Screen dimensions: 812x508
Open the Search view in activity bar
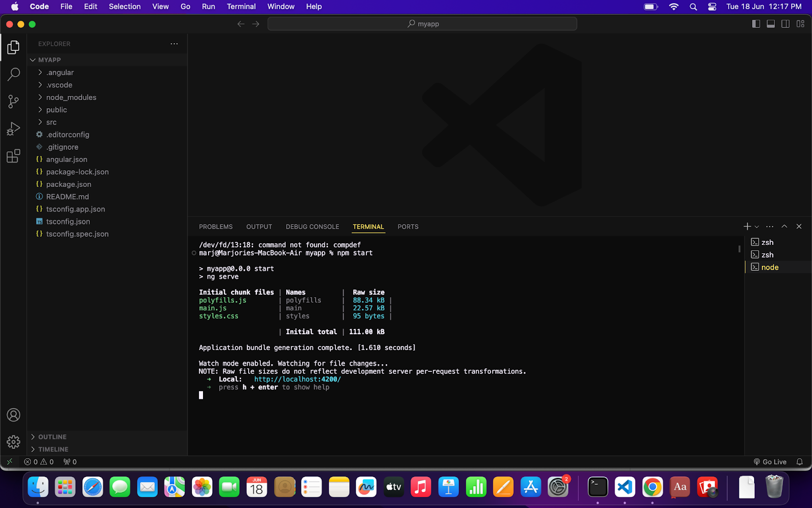point(14,74)
